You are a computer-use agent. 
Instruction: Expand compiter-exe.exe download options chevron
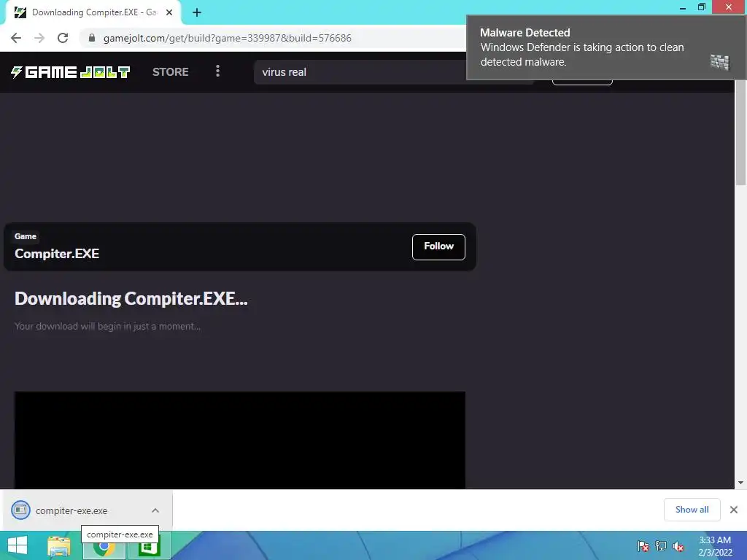click(x=155, y=510)
